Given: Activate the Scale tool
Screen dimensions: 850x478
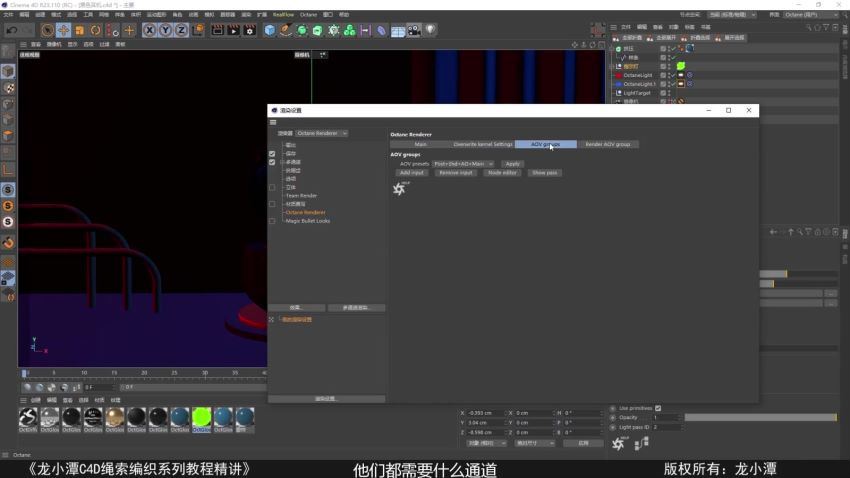Looking at the screenshot, I should click(80, 30).
